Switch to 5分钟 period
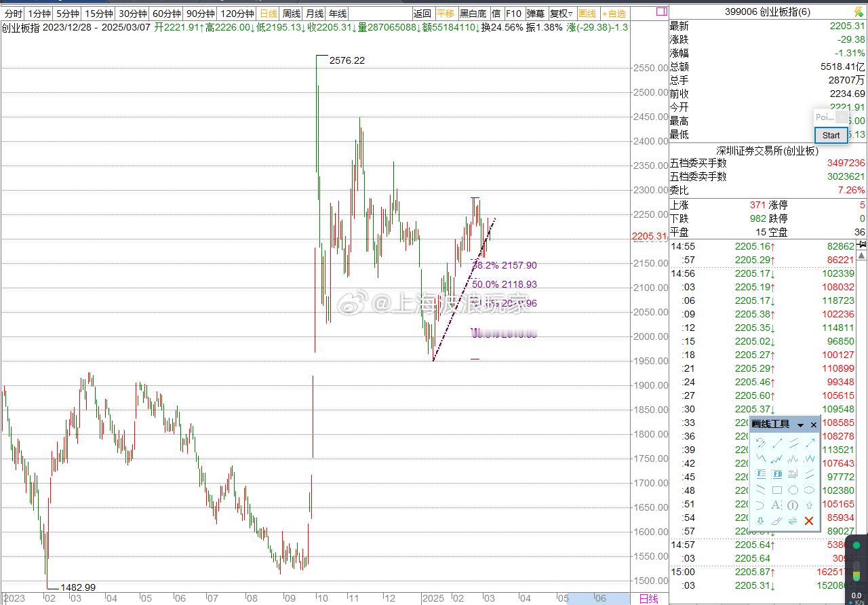This screenshot has width=868, height=605. pyautogui.click(x=67, y=14)
